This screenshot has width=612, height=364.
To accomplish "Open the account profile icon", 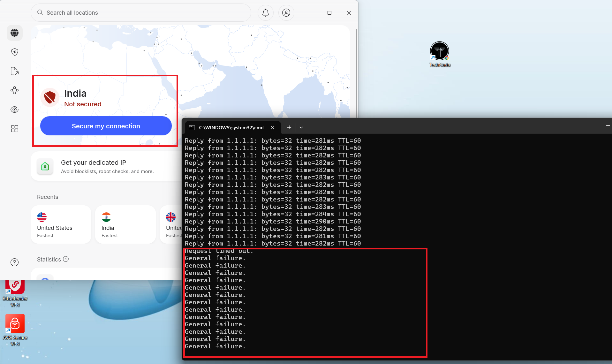I will [x=286, y=13].
